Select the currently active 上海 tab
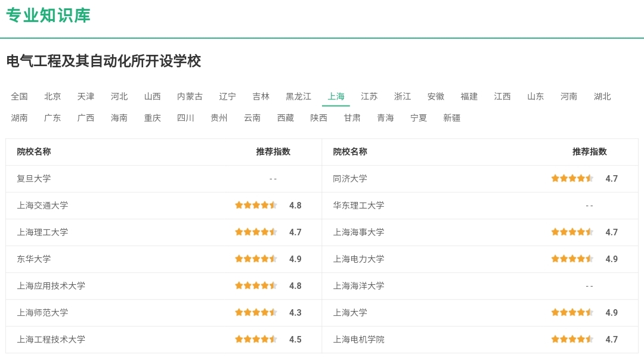This screenshot has width=644, height=364. (x=336, y=95)
